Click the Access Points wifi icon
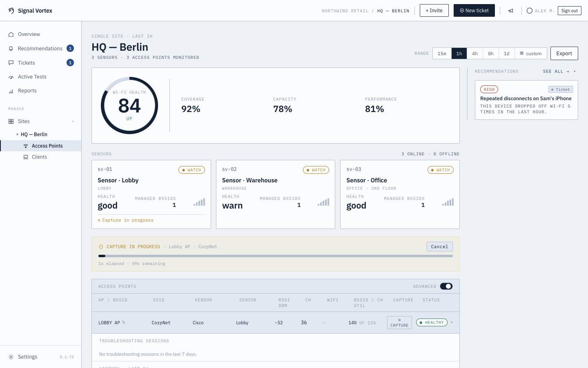 point(26,146)
